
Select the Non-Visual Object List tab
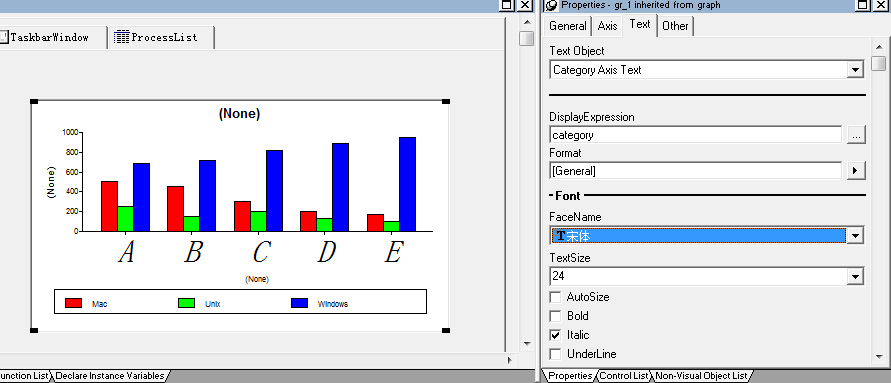(701, 376)
